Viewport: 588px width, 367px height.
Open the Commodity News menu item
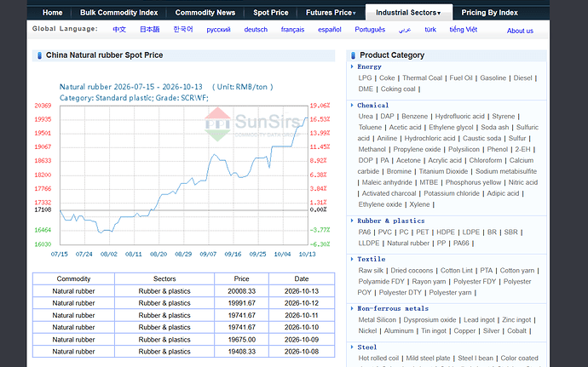pos(205,13)
